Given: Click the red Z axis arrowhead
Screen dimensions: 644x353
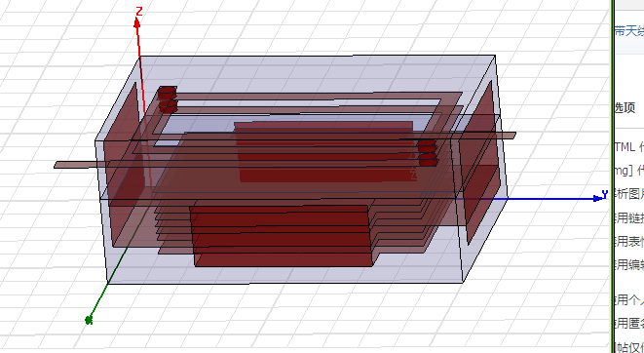Looking at the screenshot, I should (x=137, y=23).
